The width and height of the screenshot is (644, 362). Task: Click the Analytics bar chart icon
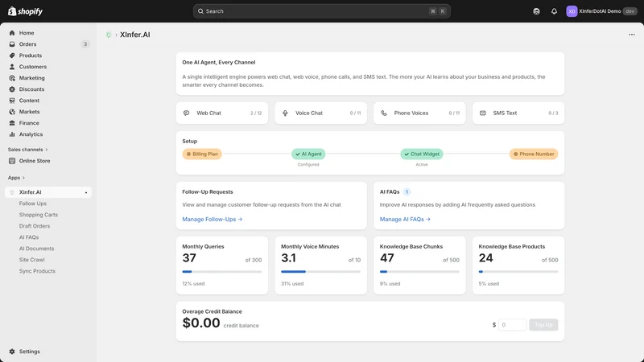click(12, 134)
